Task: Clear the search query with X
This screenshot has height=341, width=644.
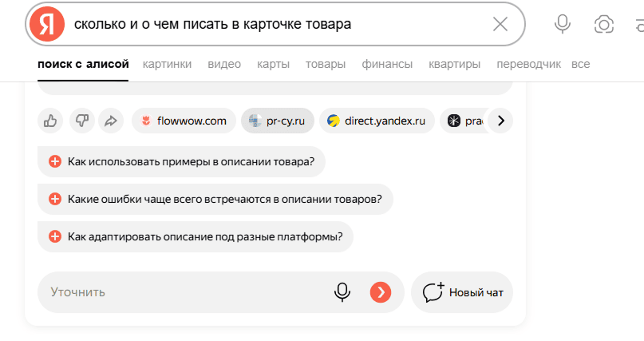Action: tap(500, 24)
